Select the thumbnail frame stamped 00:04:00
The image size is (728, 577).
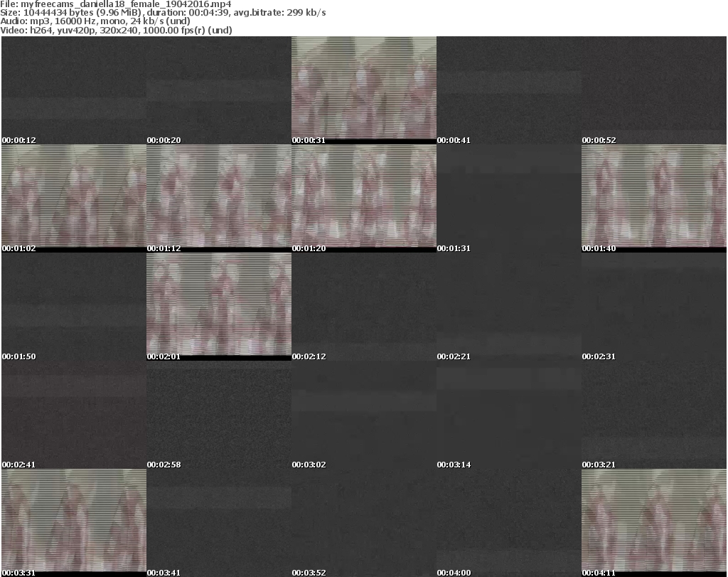509,523
